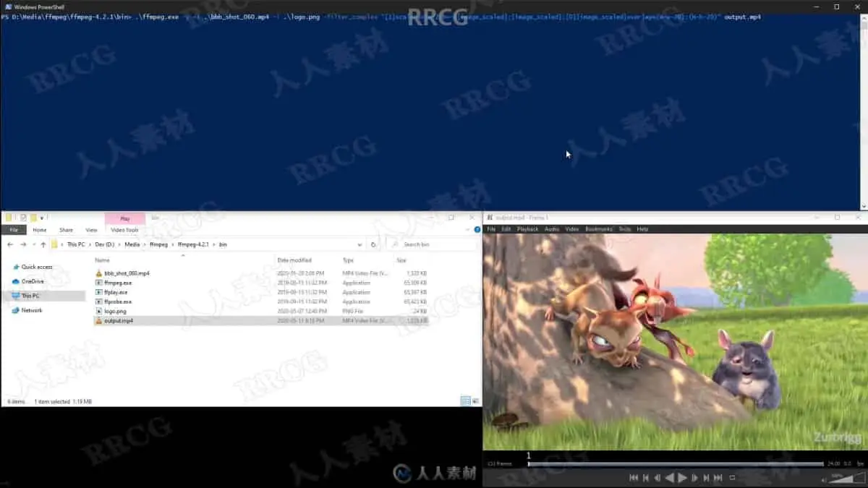This screenshot has width=868, height=488.
Task: Skip to last frame in player
Action: click(x=718, y=478)
